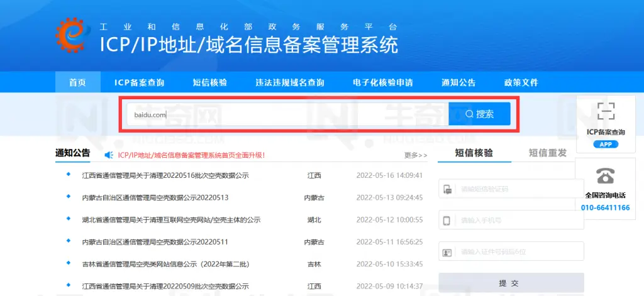Click the telephone icon for national hotline
The image size is (644, 296).
click(605, 176)
